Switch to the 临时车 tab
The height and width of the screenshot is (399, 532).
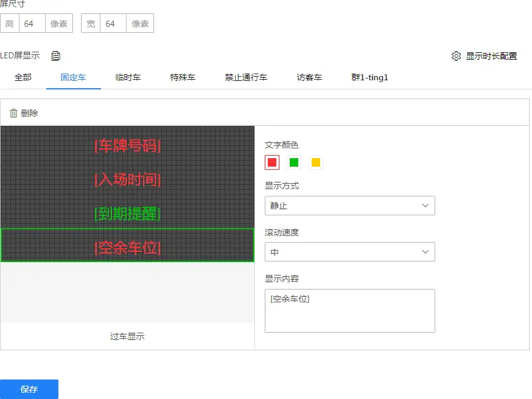(128, 78)
